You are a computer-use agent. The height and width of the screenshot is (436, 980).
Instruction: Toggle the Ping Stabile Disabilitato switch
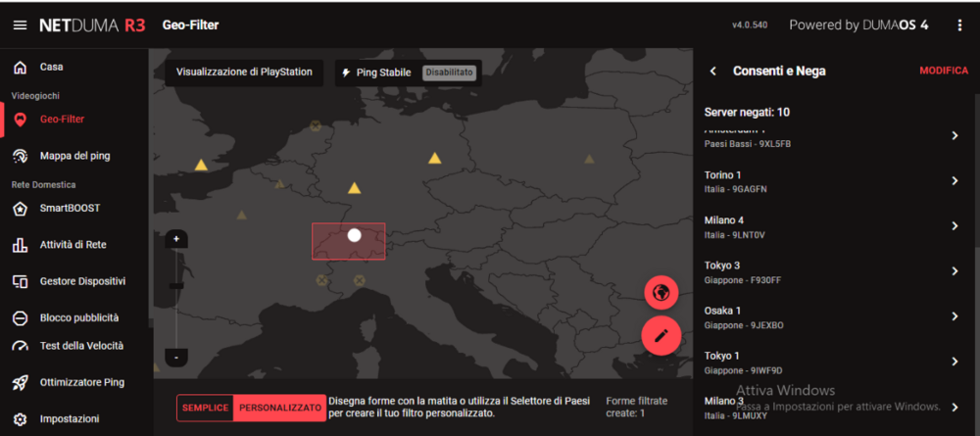pyautogui.click(x=450, y=73)
